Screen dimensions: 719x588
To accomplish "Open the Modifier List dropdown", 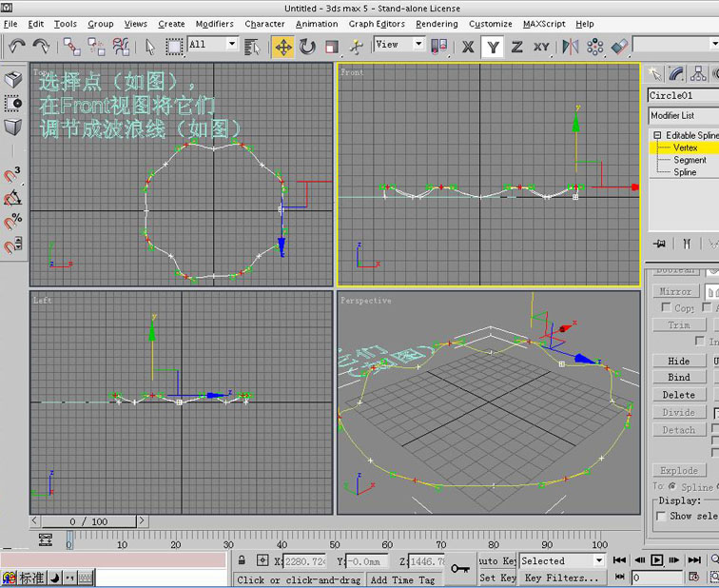I will pyautogui.click(x=683, y=115).
